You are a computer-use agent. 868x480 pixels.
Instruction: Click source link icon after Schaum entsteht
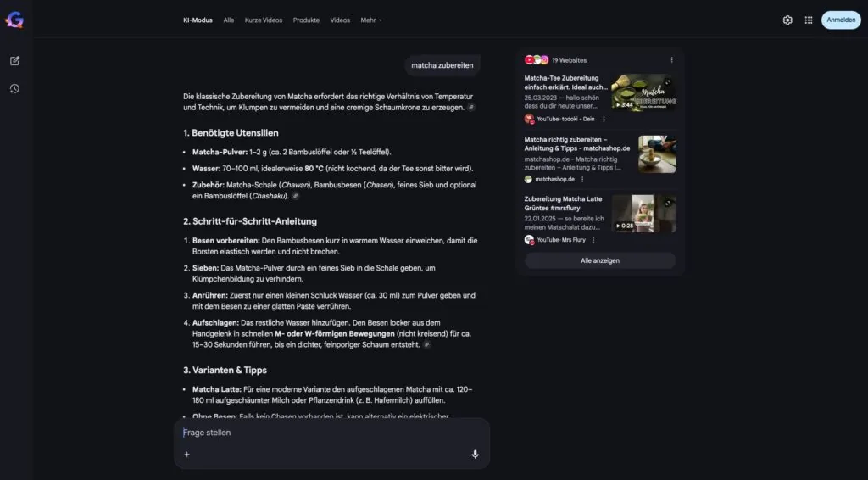tap(427, 345)
